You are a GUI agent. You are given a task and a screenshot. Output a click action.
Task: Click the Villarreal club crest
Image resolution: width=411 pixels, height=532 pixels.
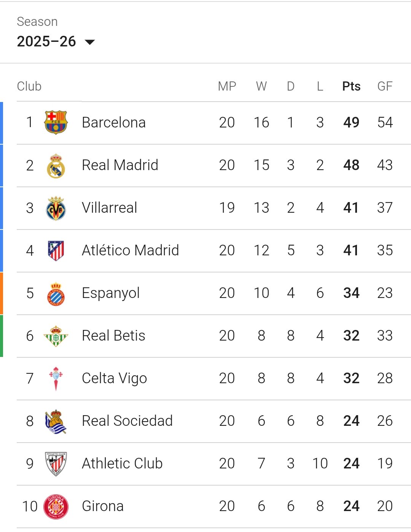point(56,208)
